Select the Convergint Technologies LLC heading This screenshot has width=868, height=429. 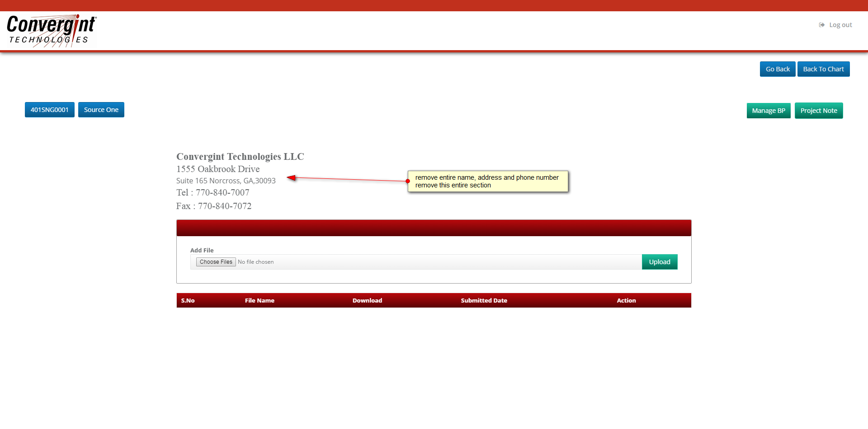point(240,157)
